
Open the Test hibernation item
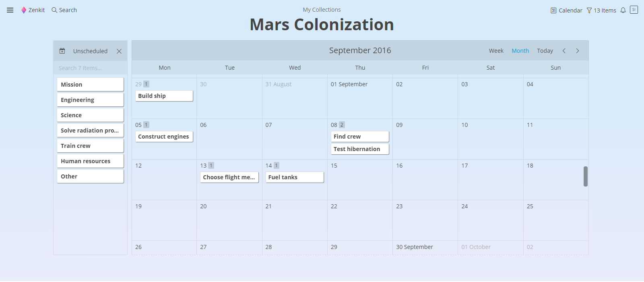coord(360,149)
